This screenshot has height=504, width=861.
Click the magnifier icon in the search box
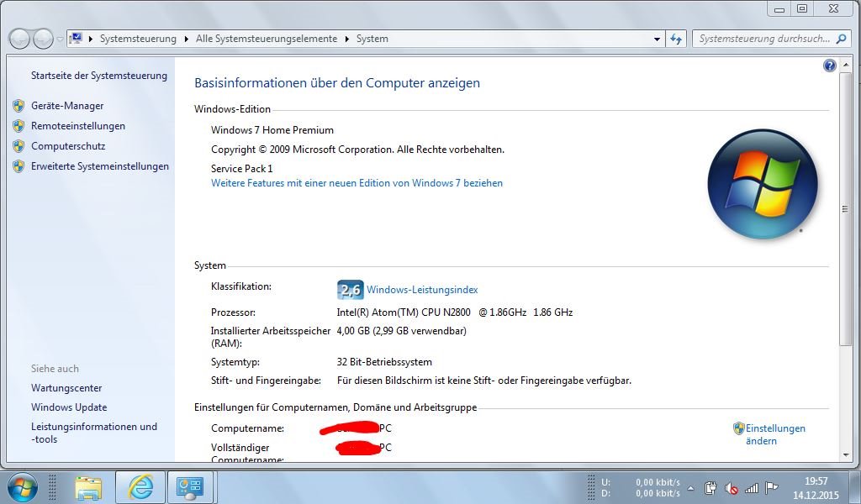click(841, 39)
